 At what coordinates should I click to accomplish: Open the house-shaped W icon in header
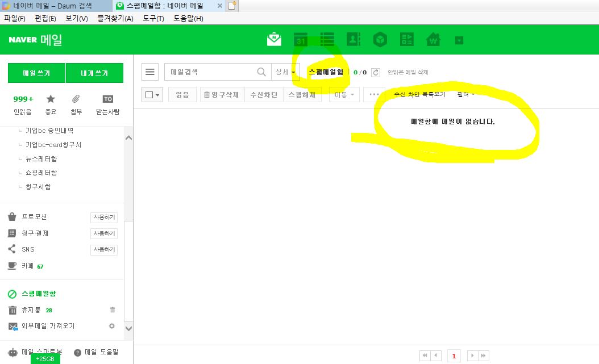(x=433, y=39)
